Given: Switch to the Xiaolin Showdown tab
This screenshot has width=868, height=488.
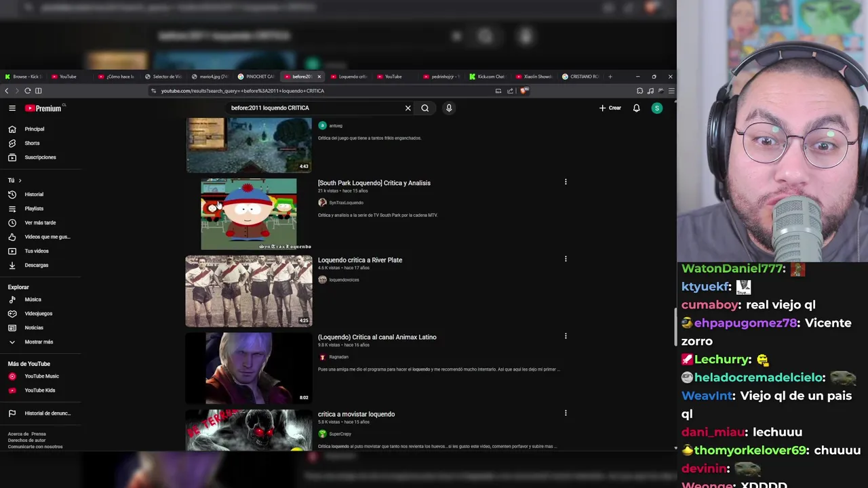Looking at the screenshot, I should pos(534,77).
